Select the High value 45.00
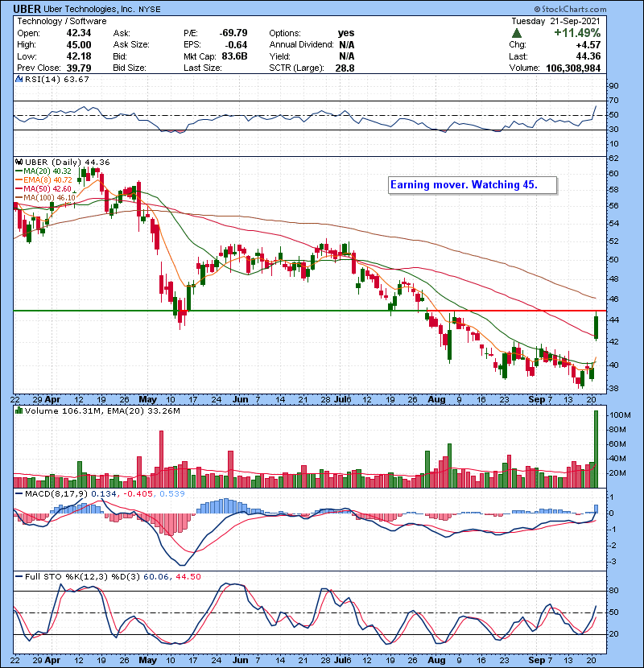This screenshot has height=668, width=644. point(79,45)
